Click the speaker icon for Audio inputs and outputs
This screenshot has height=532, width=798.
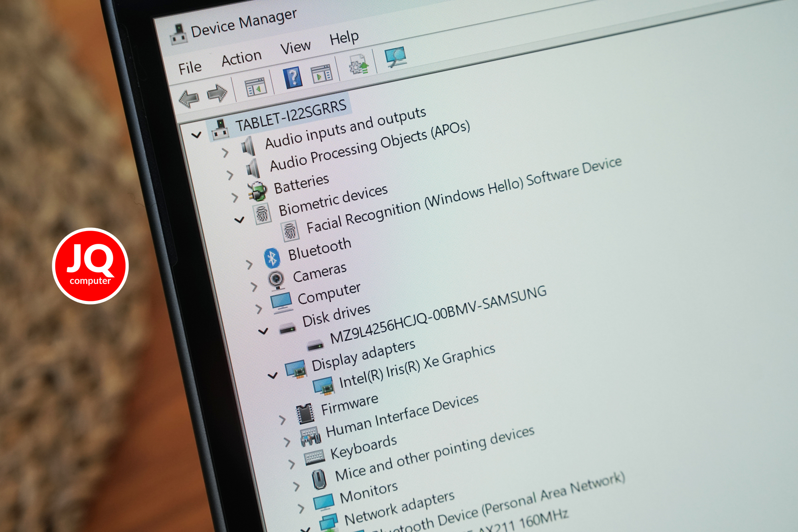pyautogui.click(x=248, y=146)
